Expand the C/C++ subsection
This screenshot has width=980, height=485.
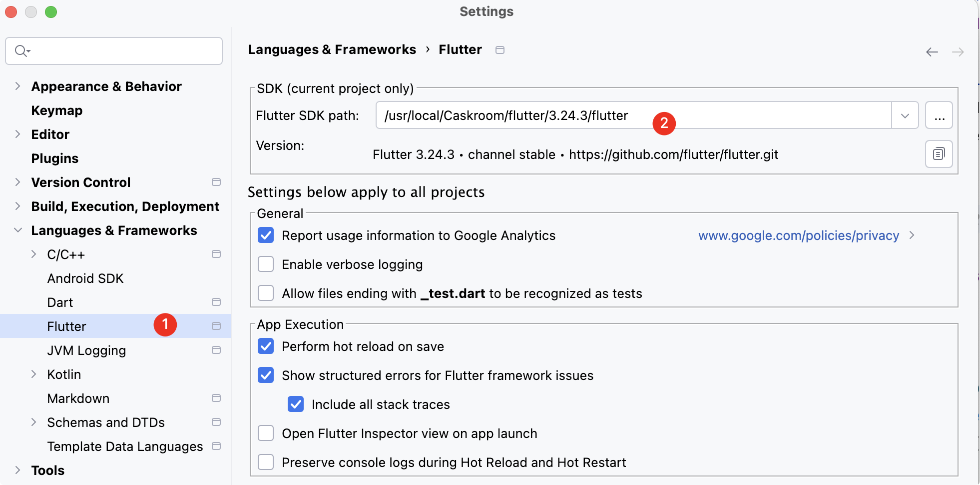[34, 254]
